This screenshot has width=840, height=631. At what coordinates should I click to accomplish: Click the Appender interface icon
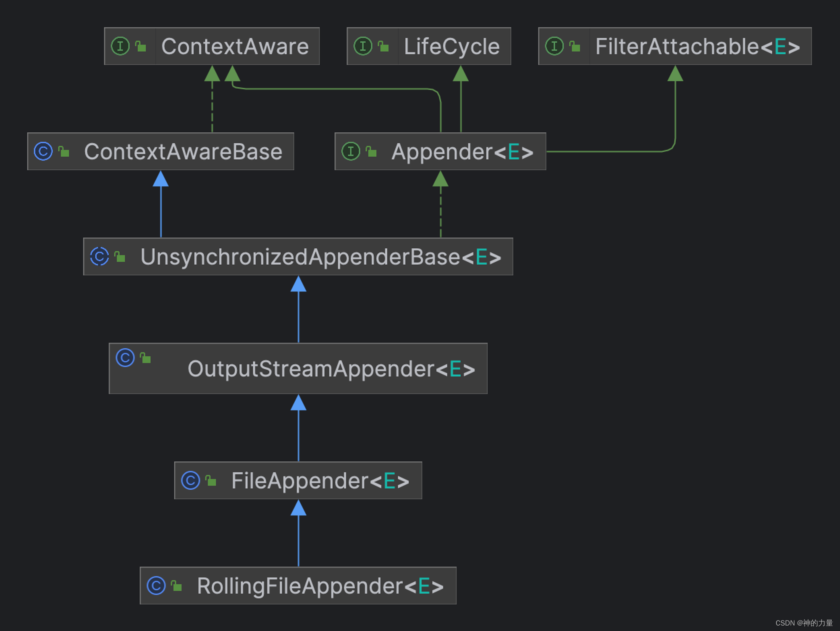(351, 151)
